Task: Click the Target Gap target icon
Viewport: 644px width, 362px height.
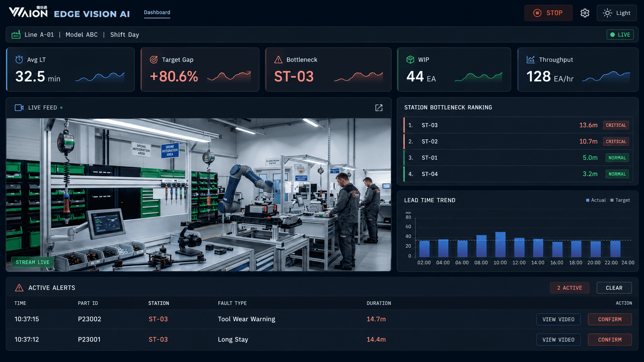Action: pos(154,60)
